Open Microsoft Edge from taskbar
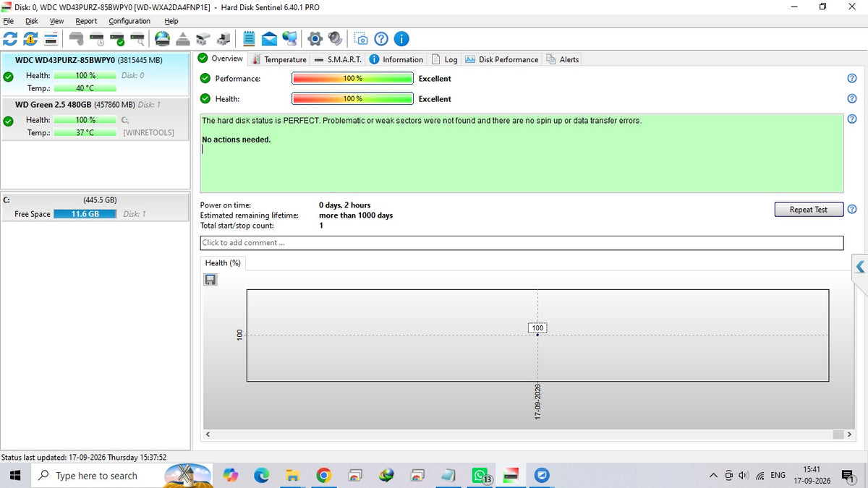The image size is (868, 488). pos(262,476)
